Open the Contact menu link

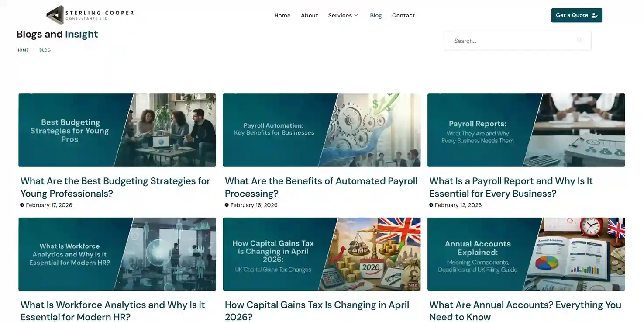403,15
